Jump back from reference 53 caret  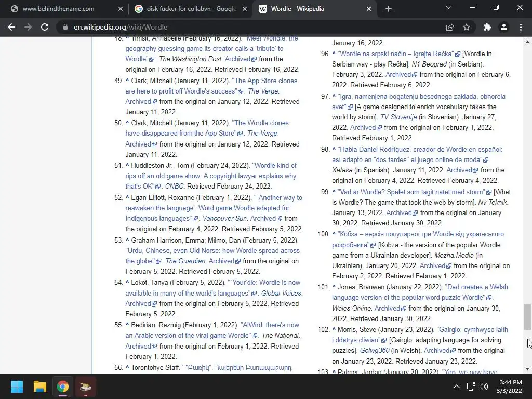pyautogui.click(x=127, y=240)
